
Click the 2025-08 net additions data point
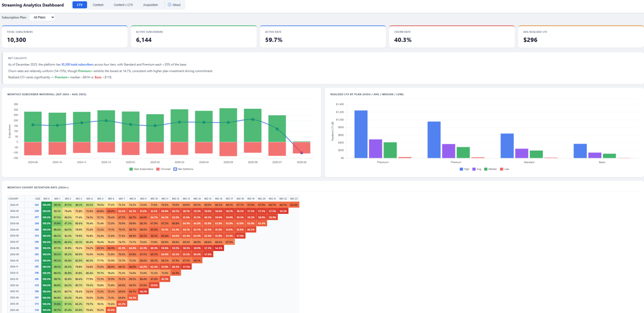tap(302, 153)
